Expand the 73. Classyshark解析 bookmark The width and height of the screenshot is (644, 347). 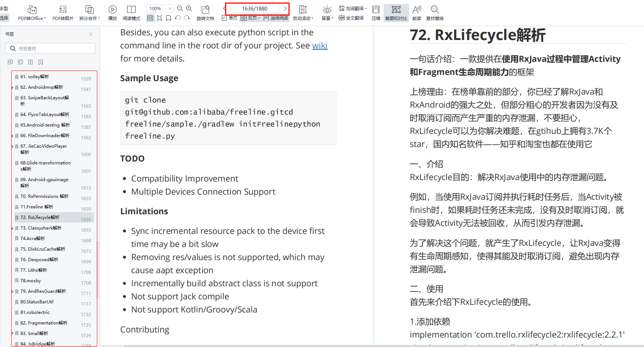coord(12,228)
